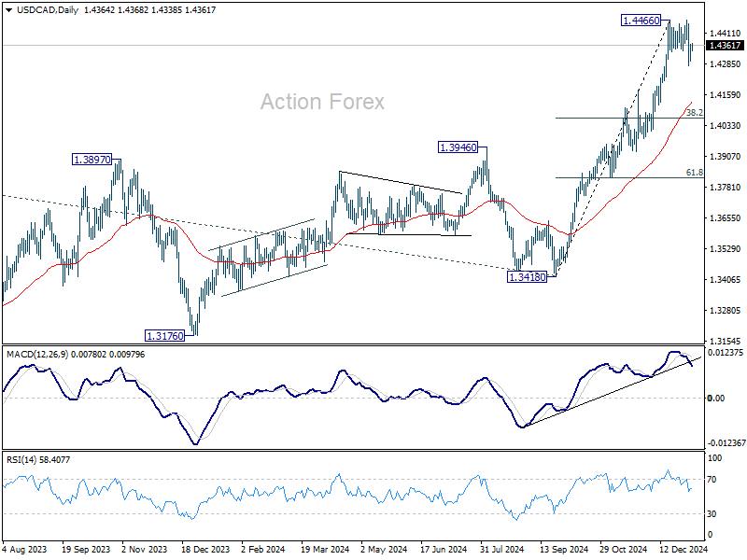Select the RSI(14) 58.4077 indicator label
This screenshot has height=560, width=747.
tap(38, 460)
